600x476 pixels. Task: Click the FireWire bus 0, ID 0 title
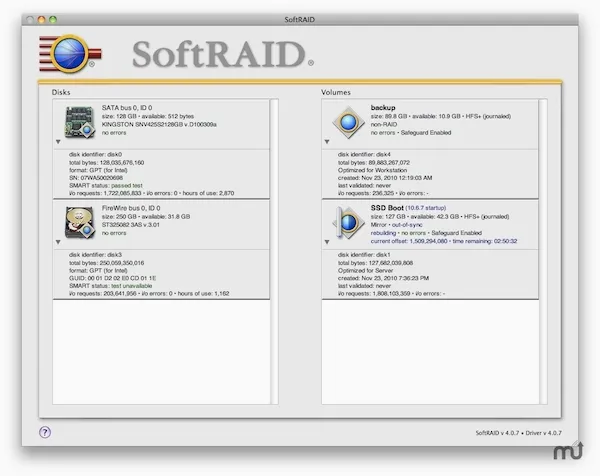click(x=131, y=208)
